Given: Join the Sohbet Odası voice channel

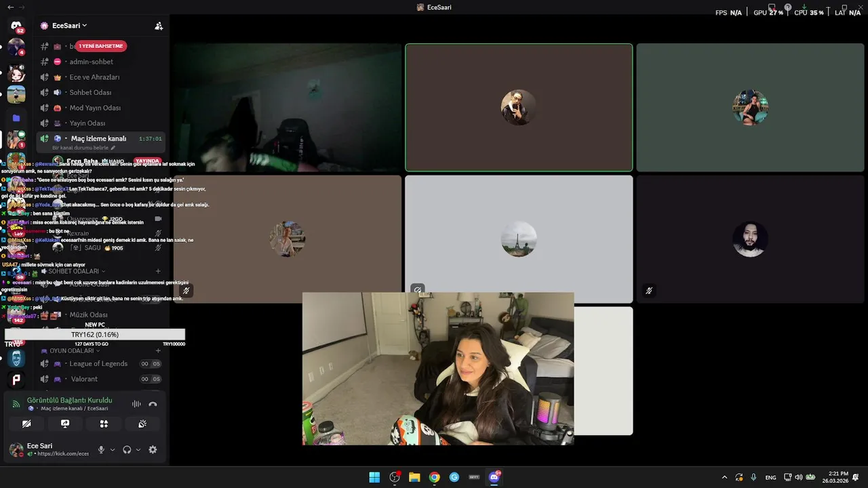Looking at the screenshot, I should point(102,92).
